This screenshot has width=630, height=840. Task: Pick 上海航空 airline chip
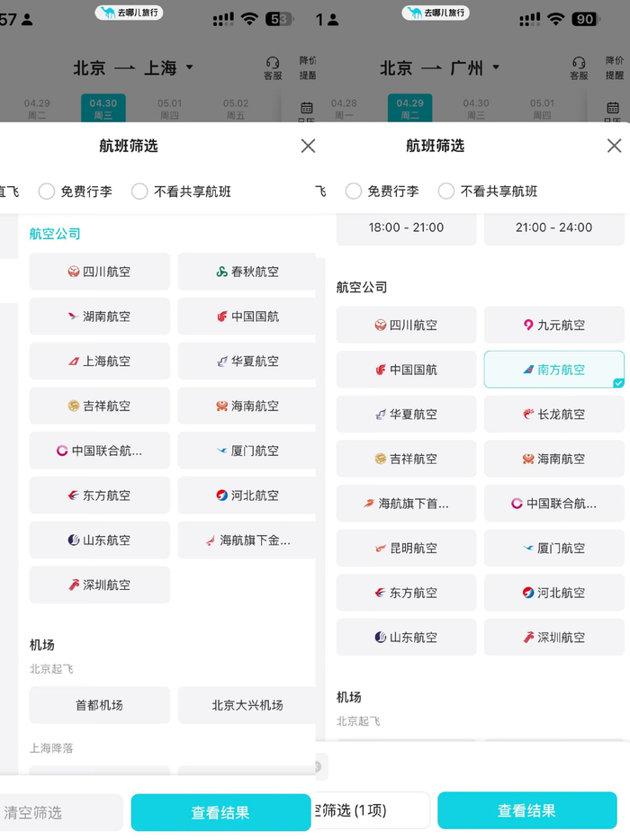100,361
